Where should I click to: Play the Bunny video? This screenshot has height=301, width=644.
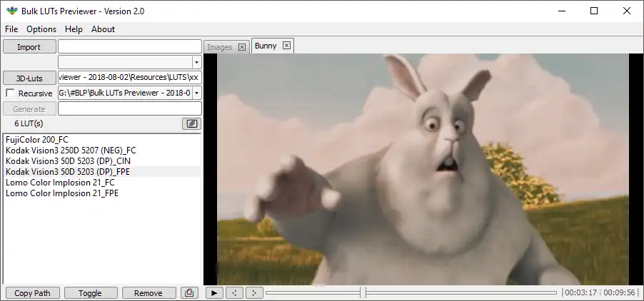pos(214,293)
